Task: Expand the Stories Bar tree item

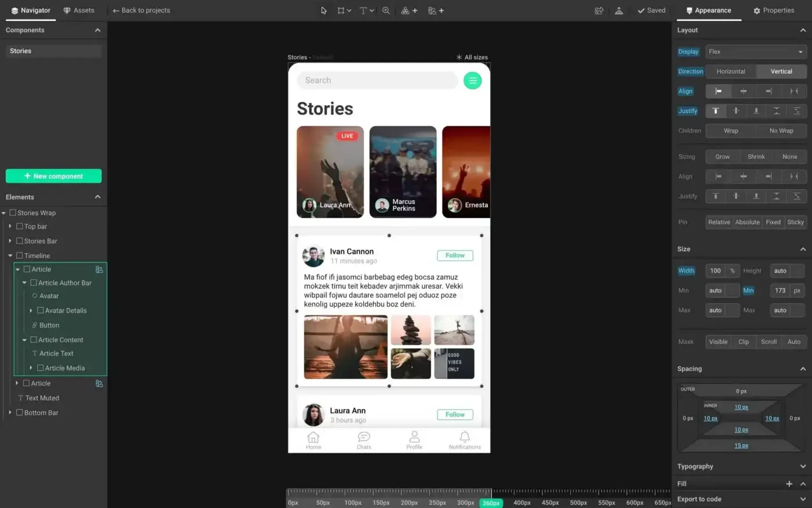Action: 10,241
